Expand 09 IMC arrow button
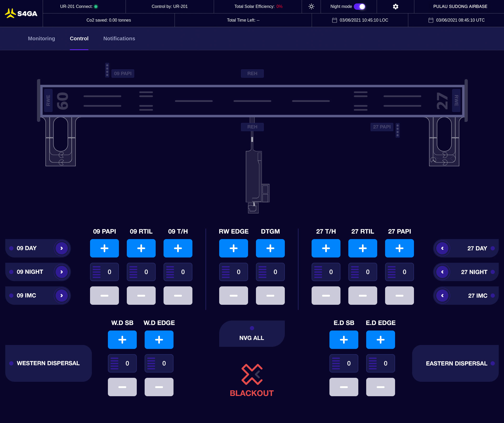 coord(62,296)
